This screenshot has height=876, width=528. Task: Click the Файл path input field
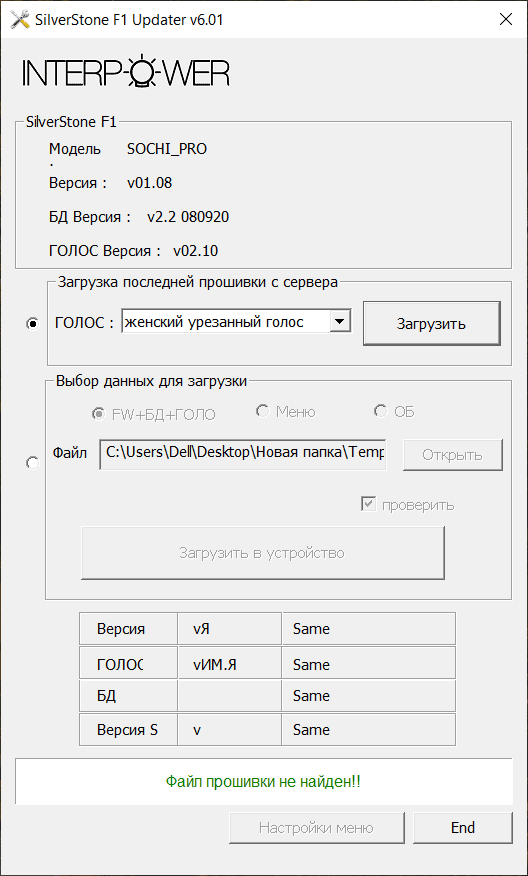[x=243, y=454]
